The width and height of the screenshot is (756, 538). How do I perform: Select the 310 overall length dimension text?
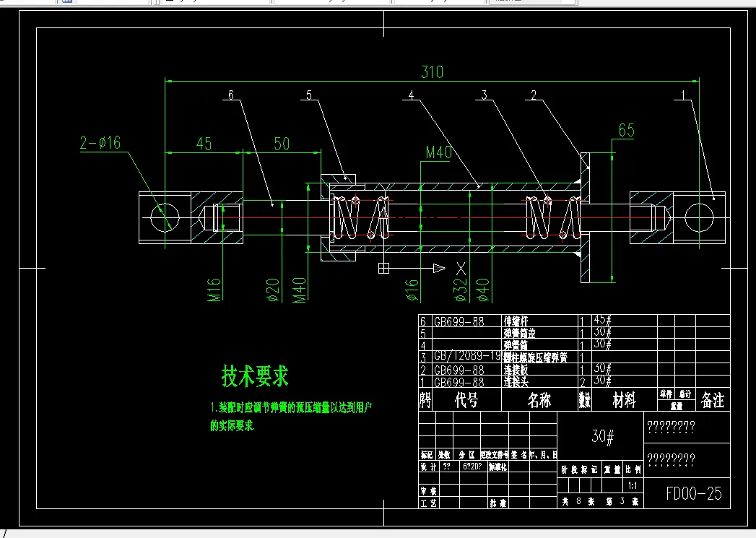point(432,72)
